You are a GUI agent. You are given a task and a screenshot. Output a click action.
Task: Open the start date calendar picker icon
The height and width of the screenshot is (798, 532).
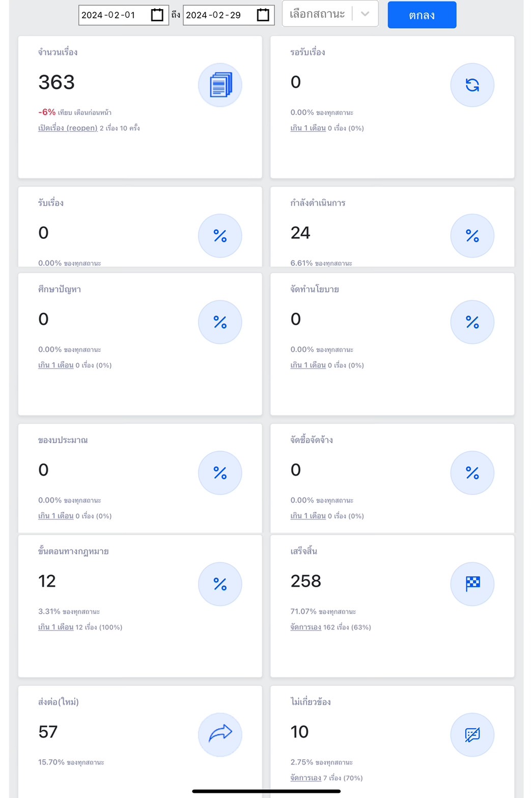pos(157,15)
